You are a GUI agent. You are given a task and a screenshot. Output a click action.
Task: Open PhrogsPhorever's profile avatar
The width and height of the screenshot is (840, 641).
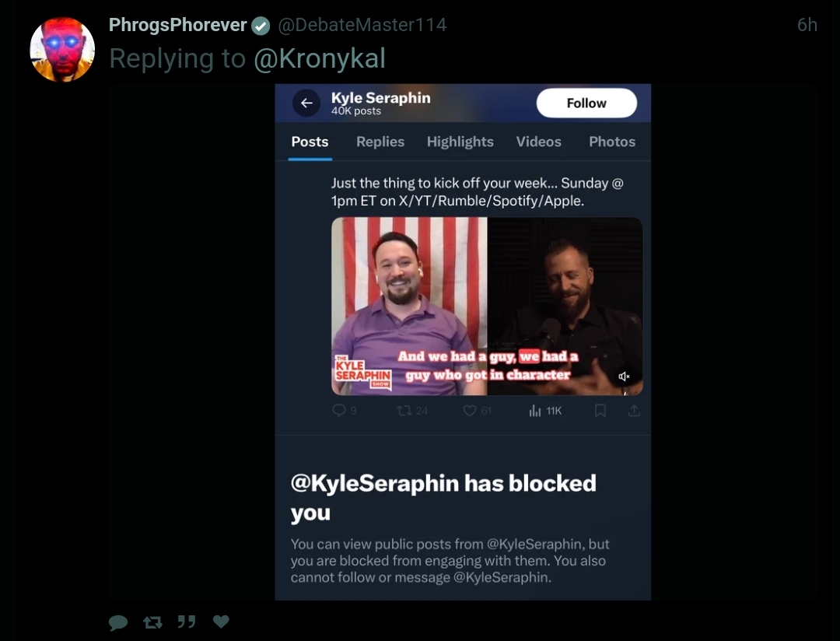tap(62, 49)
